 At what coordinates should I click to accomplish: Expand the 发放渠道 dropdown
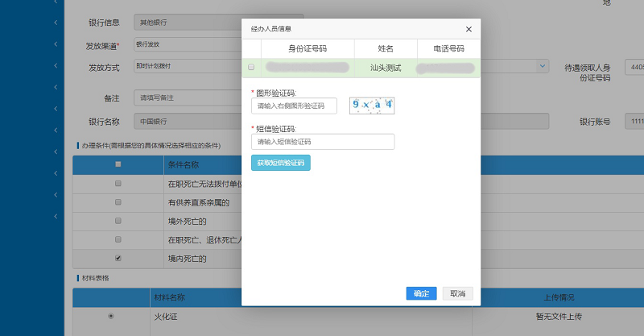coord(187,44)
